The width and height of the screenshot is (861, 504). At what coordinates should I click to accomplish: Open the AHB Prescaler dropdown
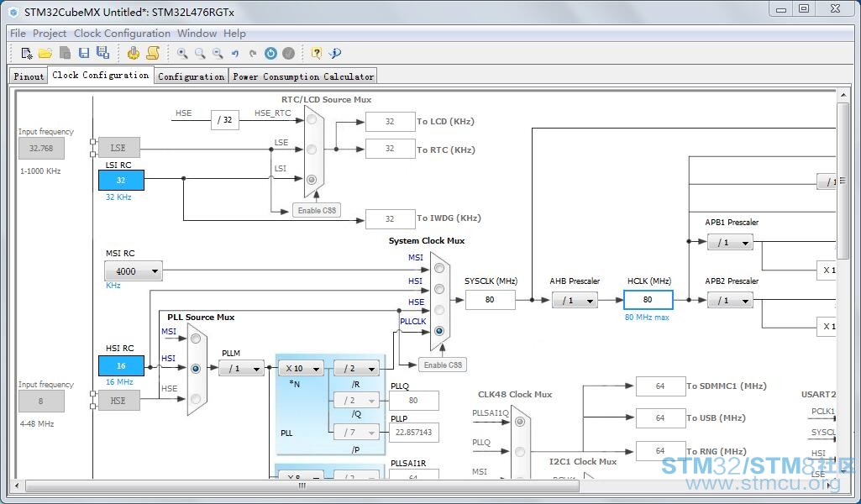tap(575, 301)
